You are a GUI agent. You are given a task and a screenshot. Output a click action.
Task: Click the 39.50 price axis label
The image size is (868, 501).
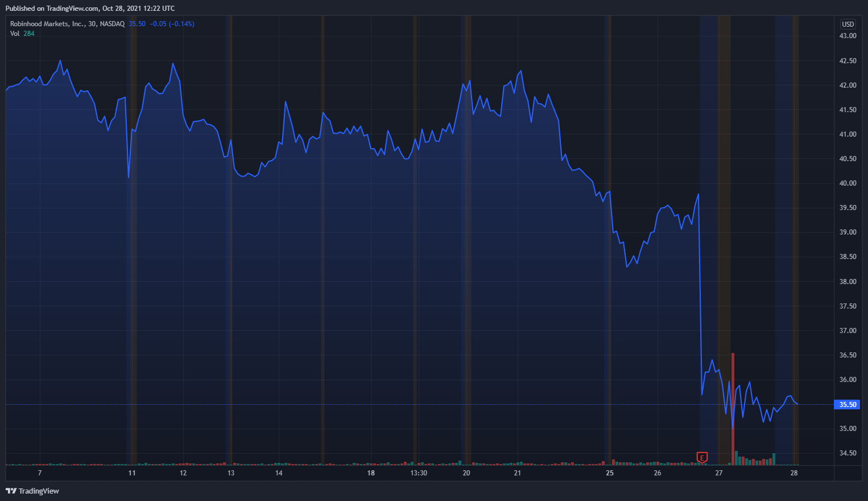pos(848,208)
